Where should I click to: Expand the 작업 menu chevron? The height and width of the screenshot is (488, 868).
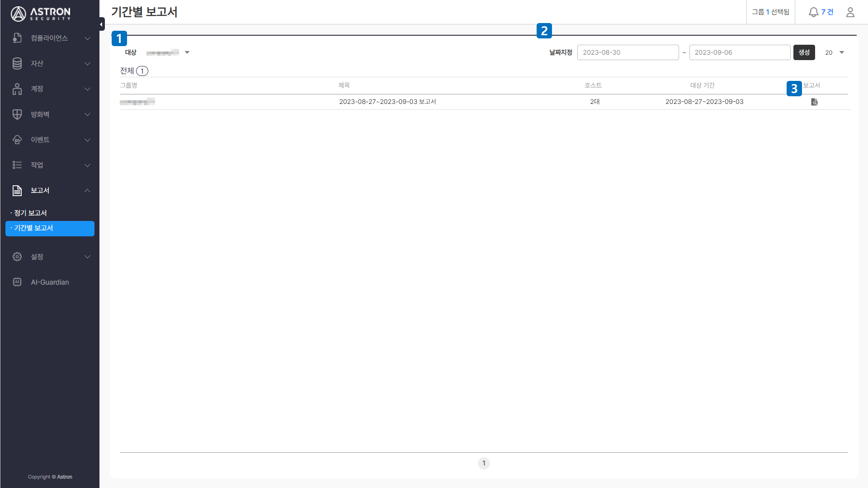pyautogui.click(x=88, y=165)
